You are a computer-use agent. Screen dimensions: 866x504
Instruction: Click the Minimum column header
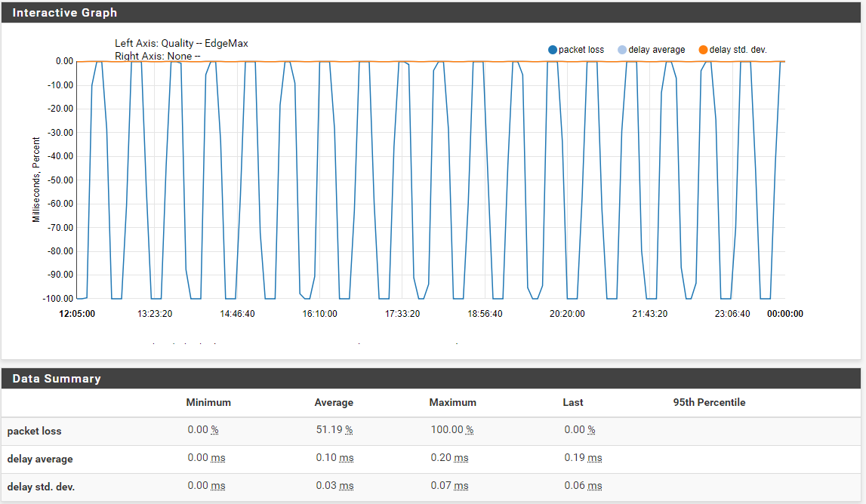(208, 403)
